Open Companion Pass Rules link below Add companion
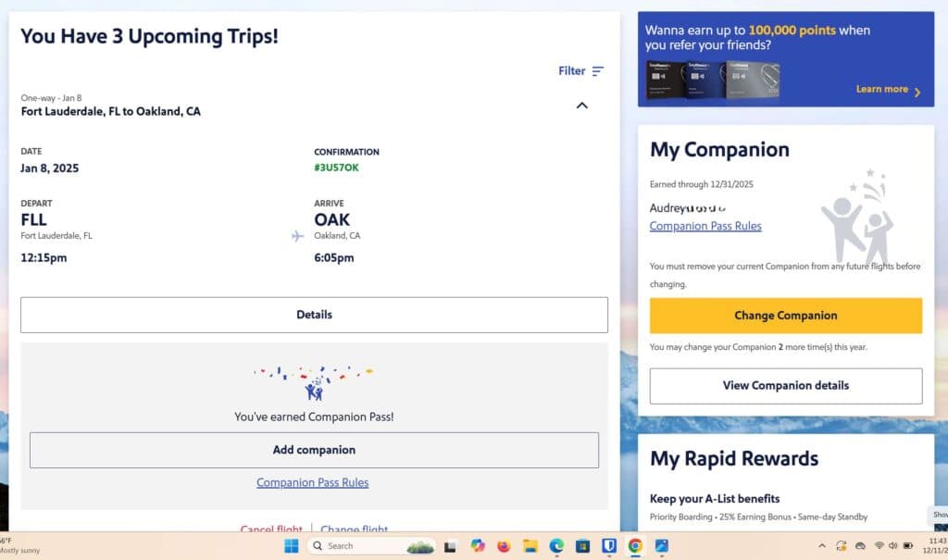948x560 pixels. pyautogui.click(x=312, y=482)
